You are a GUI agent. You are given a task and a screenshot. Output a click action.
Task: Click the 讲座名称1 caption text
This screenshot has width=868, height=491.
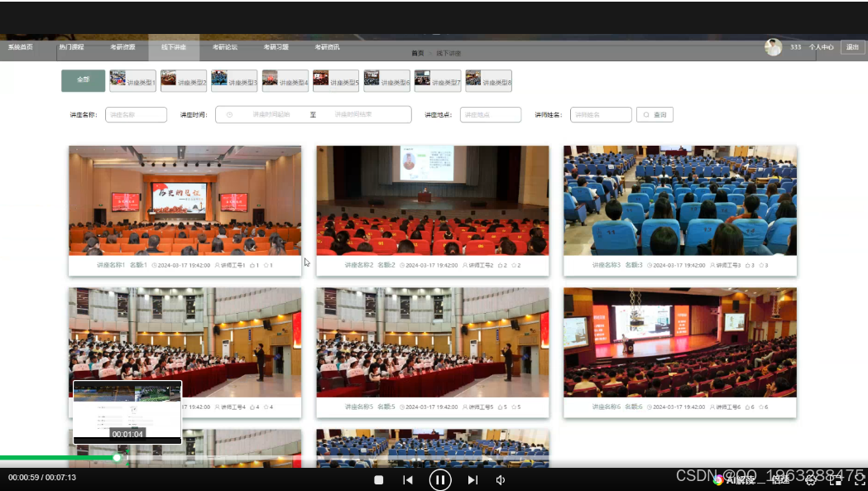click(111, 266)
